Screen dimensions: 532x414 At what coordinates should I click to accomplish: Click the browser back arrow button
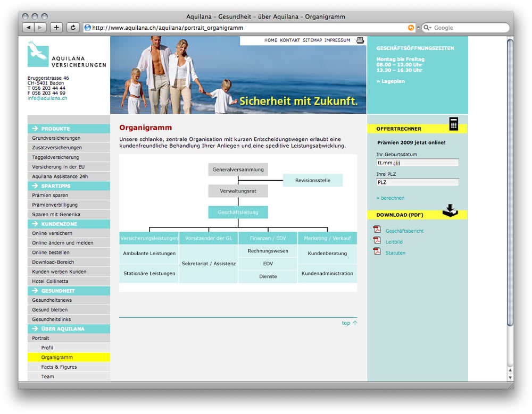[29, 28]
